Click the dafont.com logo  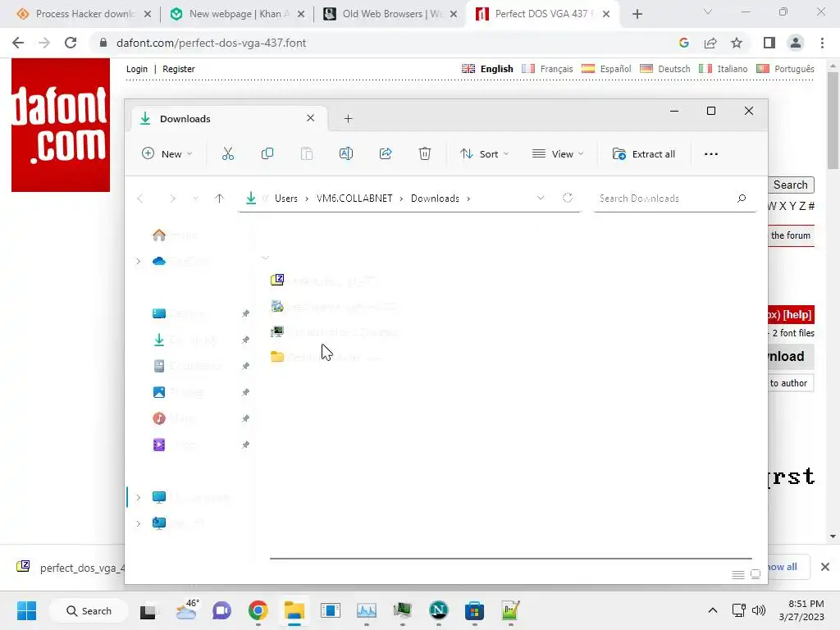(61, 125)
